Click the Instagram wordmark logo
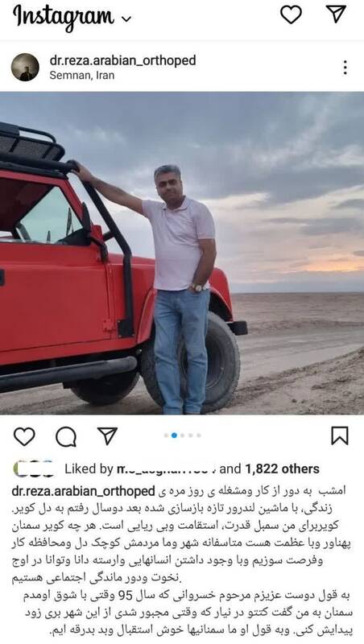 [x=63, y=17]
